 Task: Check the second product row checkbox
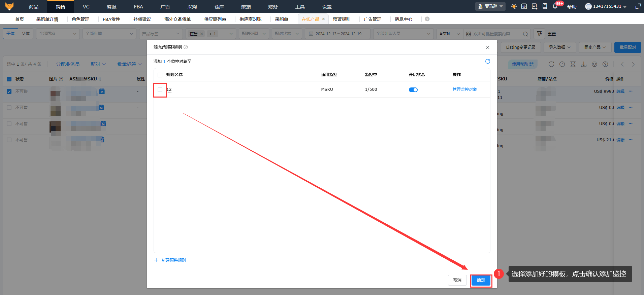(x=9, y=108)
